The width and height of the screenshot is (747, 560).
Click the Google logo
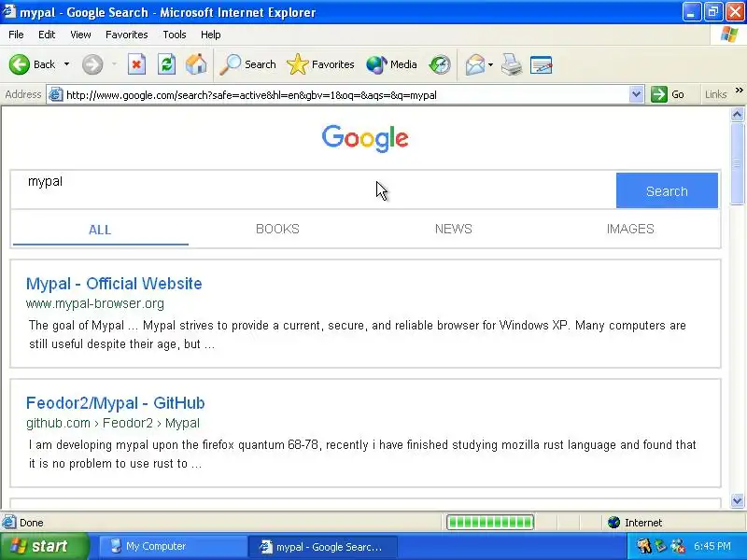365,138
